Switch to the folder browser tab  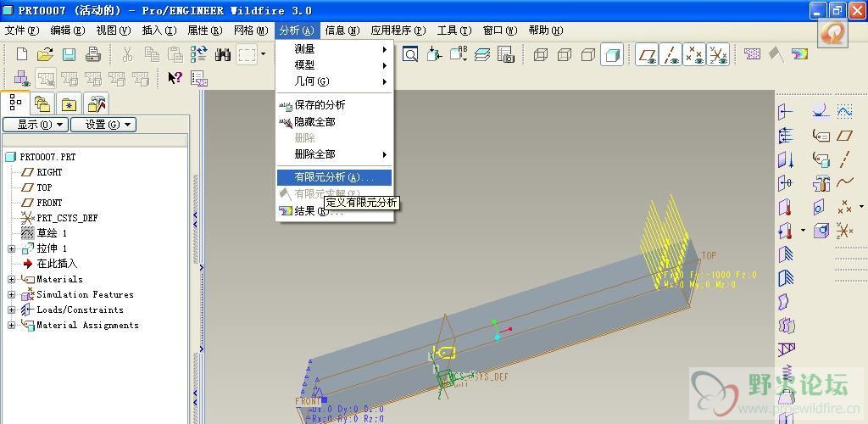click(42, 103)
